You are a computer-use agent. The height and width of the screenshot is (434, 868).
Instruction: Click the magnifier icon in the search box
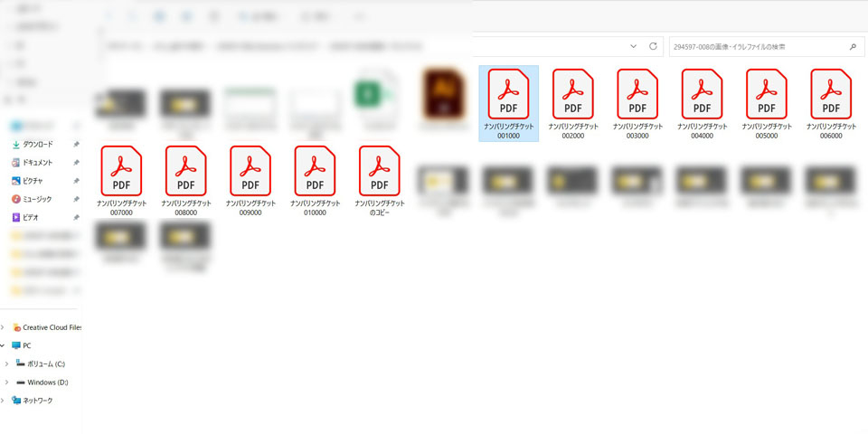pyautogui.click(x=853, y=46)
